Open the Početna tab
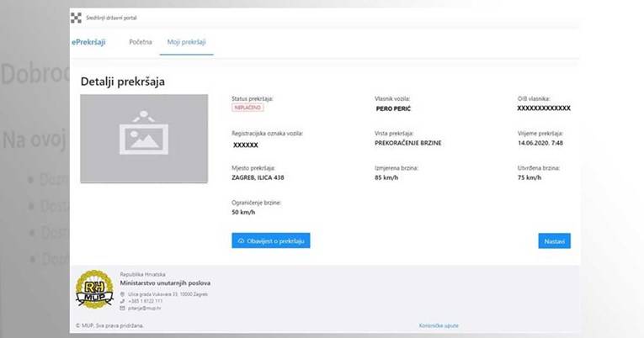 141,42
